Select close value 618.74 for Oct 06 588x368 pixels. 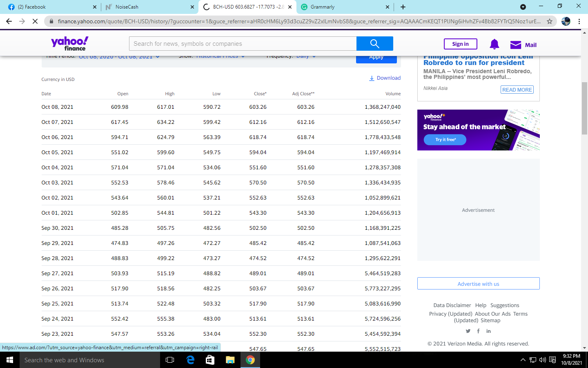pyautogui.click(x=258, y=137)
